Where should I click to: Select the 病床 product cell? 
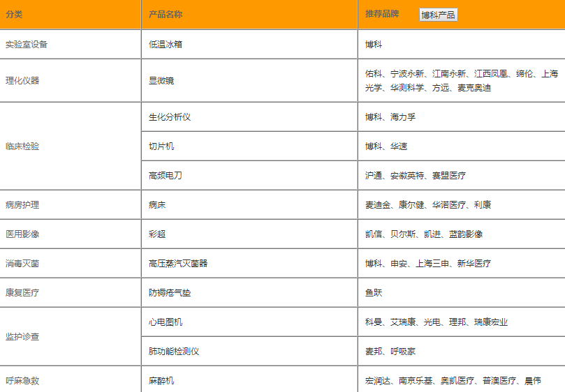[x=249, y=205]
